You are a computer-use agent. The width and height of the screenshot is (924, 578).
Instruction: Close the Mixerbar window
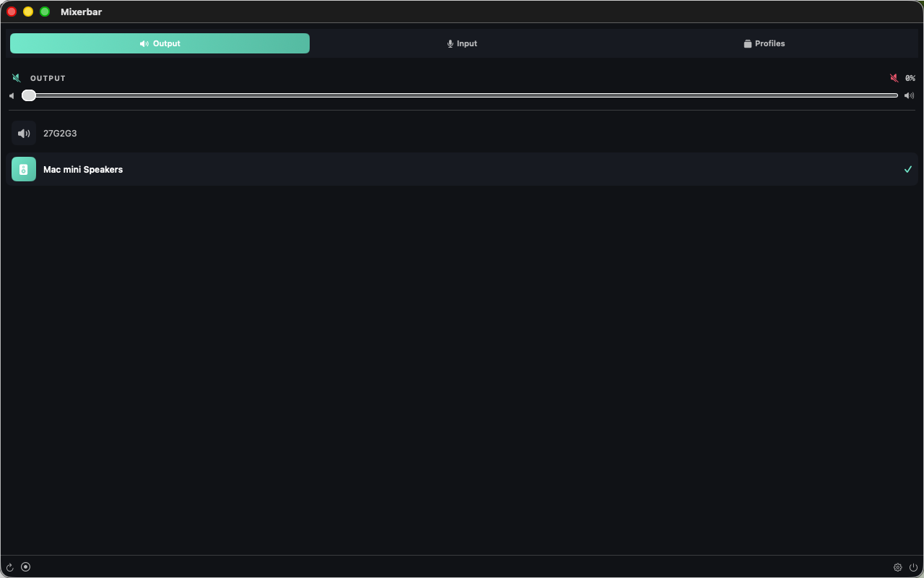tap(12, 12)
